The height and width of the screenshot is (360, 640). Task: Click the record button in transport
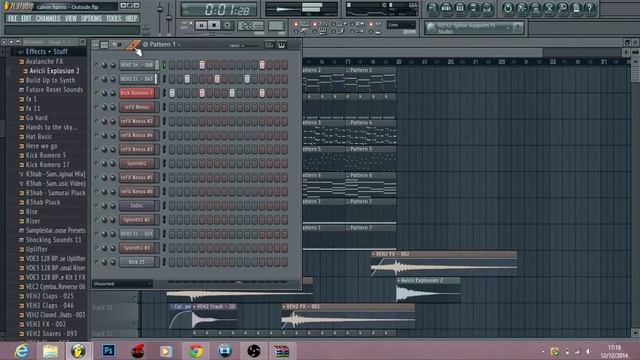coord(227,25)
